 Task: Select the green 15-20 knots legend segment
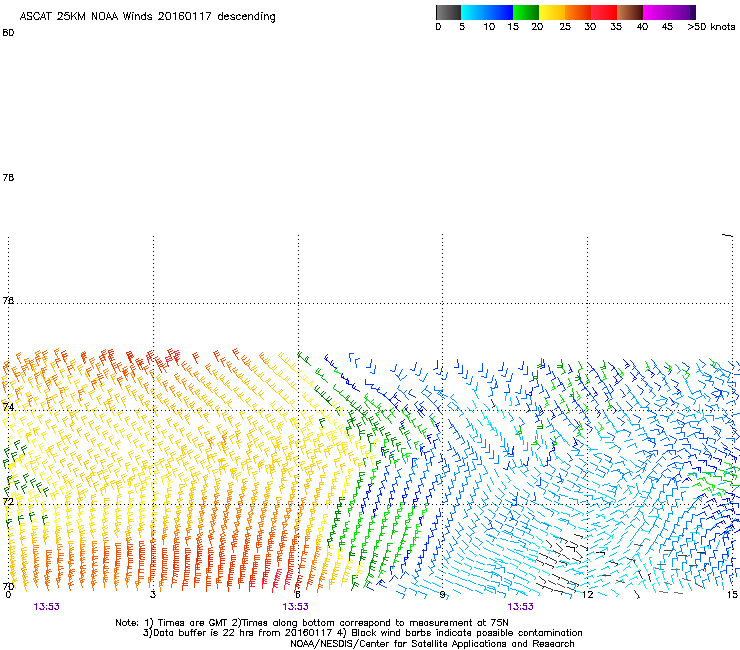[x=526, y=12]
